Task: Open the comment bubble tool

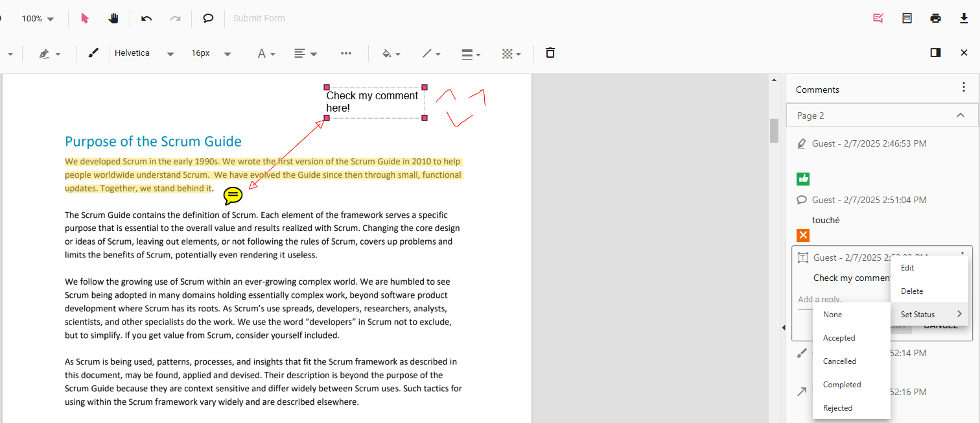Action: (x=208, y=18)
